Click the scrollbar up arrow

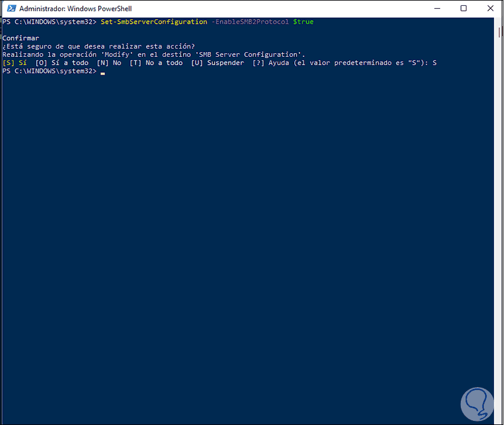tap(497, 22)
